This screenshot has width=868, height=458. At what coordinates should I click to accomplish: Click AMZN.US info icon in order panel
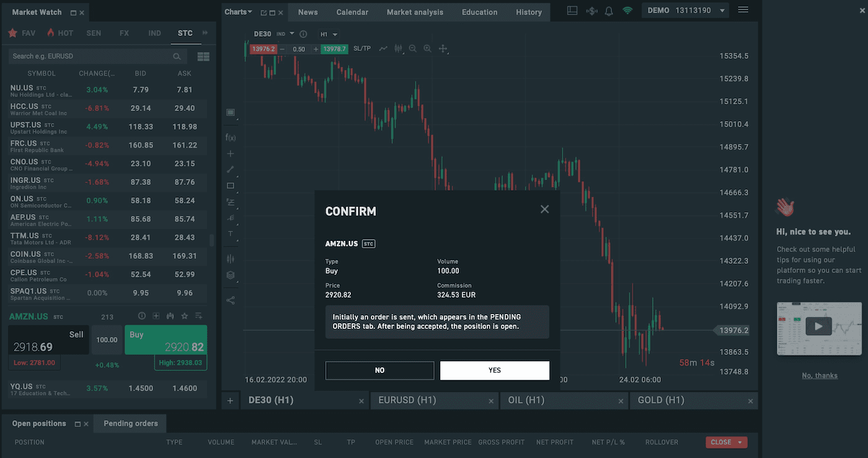(x=142, y=316)
